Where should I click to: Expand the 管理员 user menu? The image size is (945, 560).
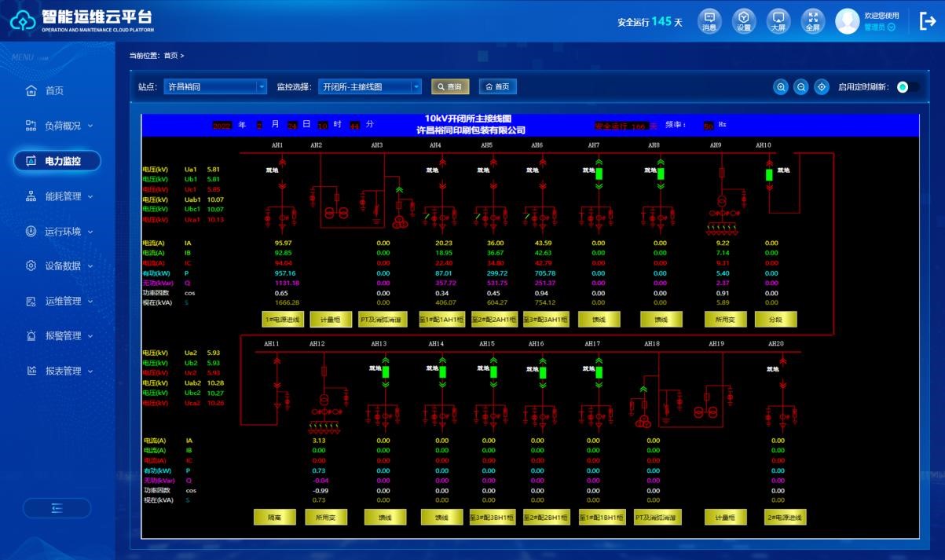[x=879, y=27]
